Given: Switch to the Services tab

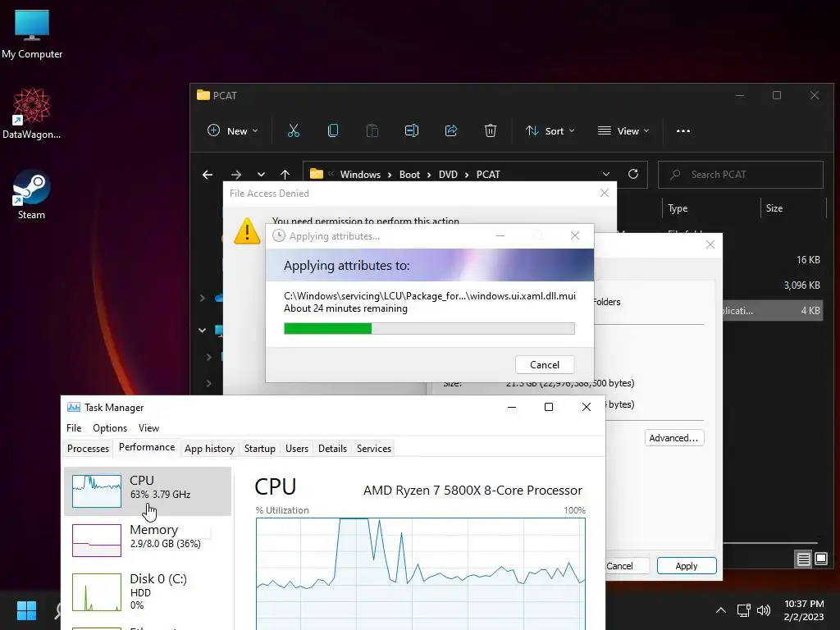Looking at the screenshot, I should 374,449.
